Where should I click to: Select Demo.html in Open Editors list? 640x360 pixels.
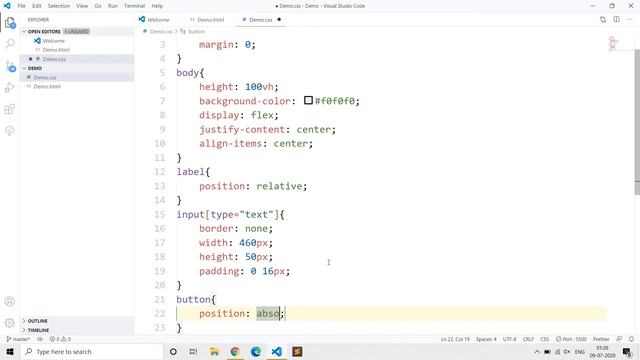[56, 50]
